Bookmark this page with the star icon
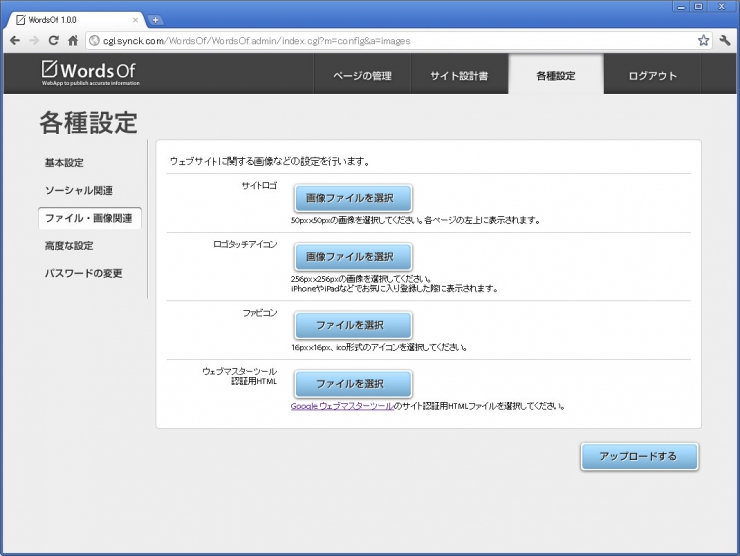This screenshot has width=740, height=556. pyautogui.click(x=703, y=41)
